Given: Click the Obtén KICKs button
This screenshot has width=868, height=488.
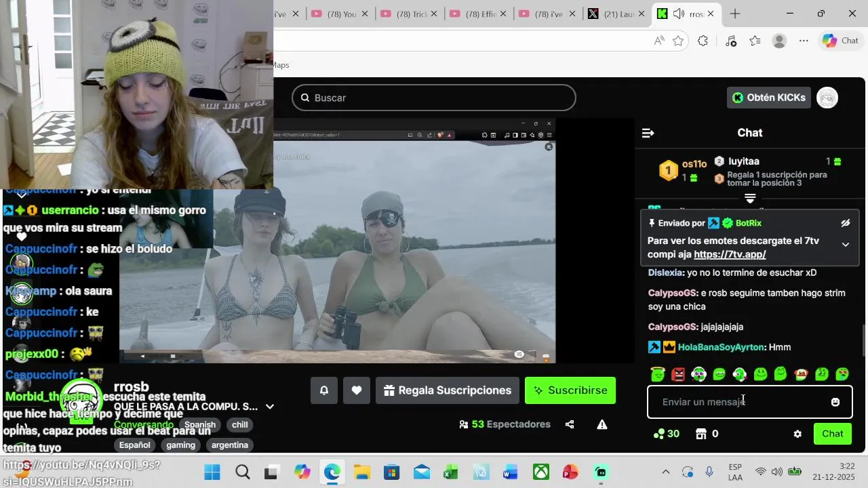Looking at the screenshot, I should pyautogui.click(x=769, y=98).
